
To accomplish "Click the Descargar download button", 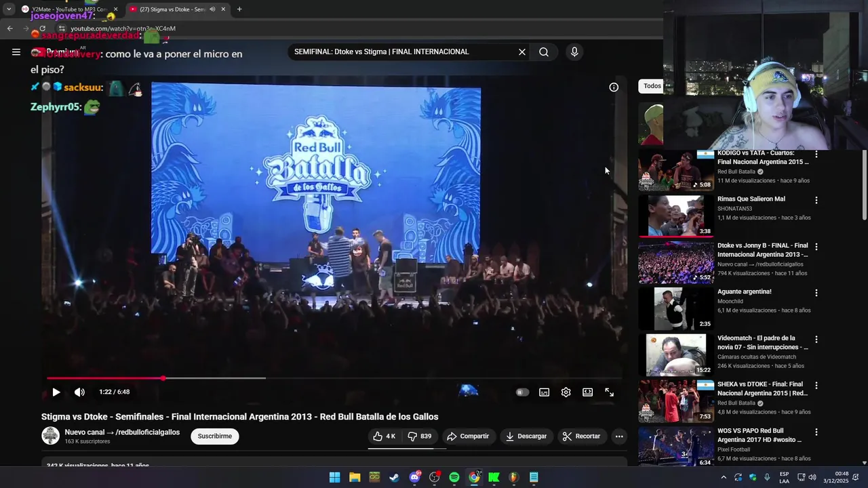I will [526, 436].
